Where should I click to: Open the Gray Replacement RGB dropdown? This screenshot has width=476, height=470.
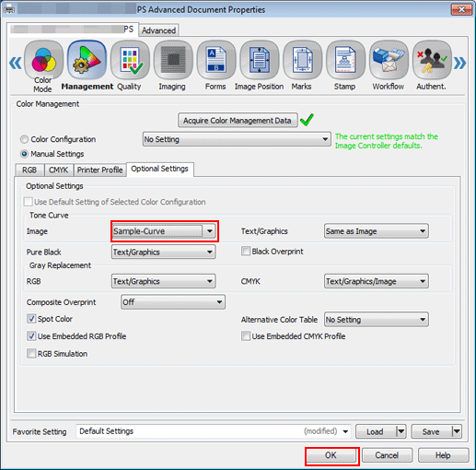pos(164,281)
